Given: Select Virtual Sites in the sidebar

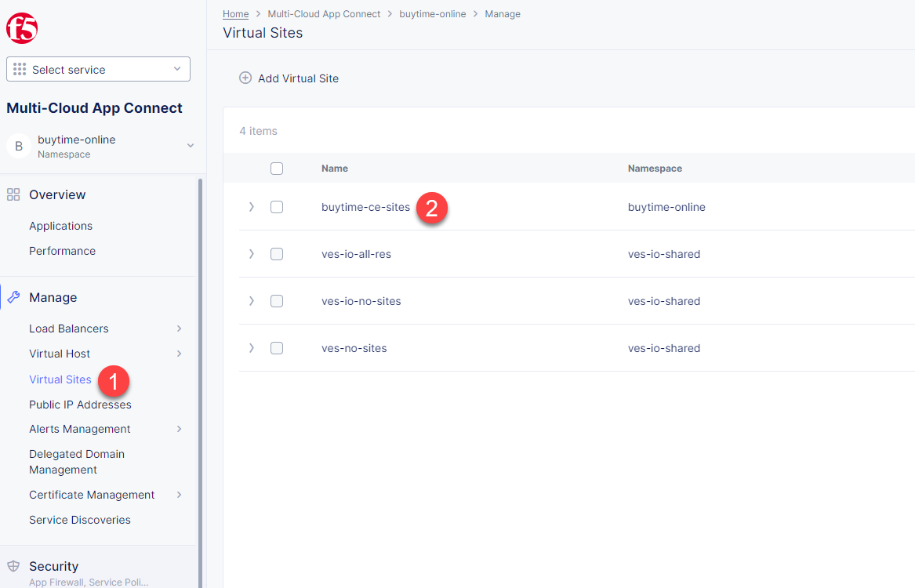Looking at the screenshot, I should click(x=60, y=379).
